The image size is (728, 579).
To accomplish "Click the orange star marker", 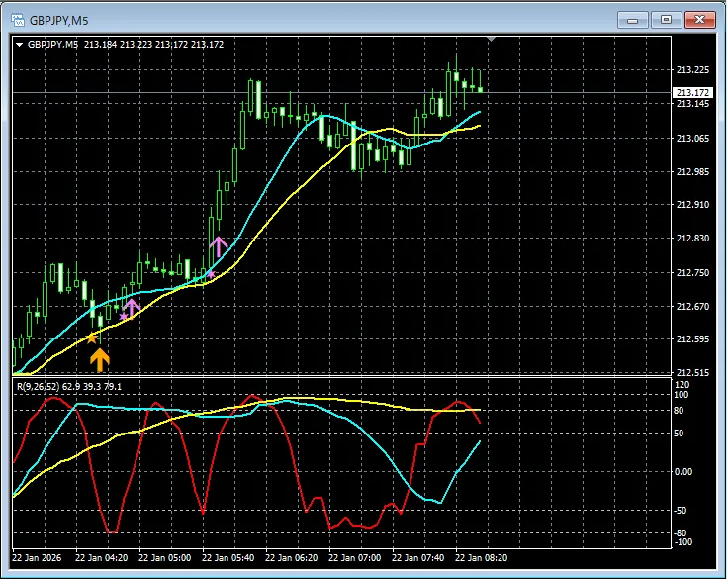I will click(92, 338).
